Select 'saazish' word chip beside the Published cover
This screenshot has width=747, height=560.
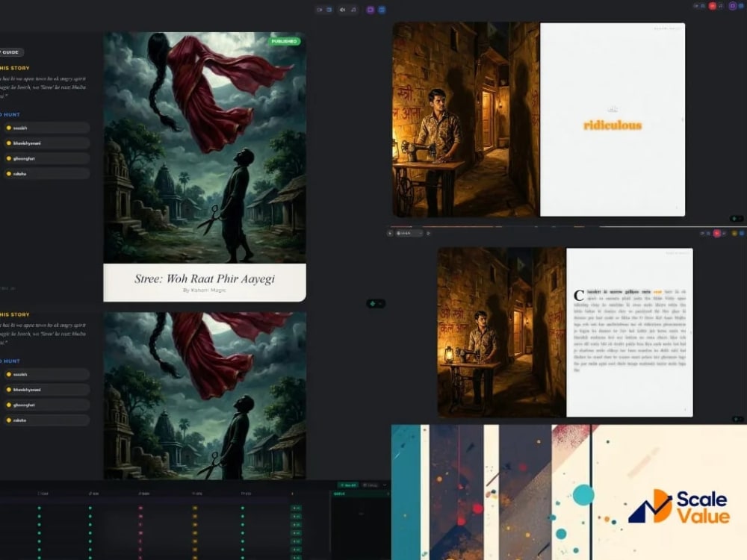(46, 128)
